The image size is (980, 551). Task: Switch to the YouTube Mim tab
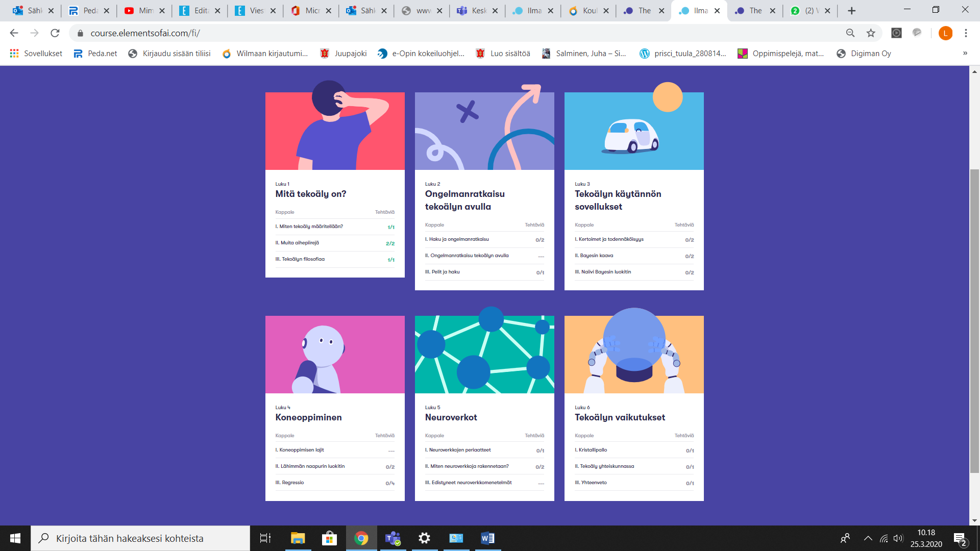point(140,11)
